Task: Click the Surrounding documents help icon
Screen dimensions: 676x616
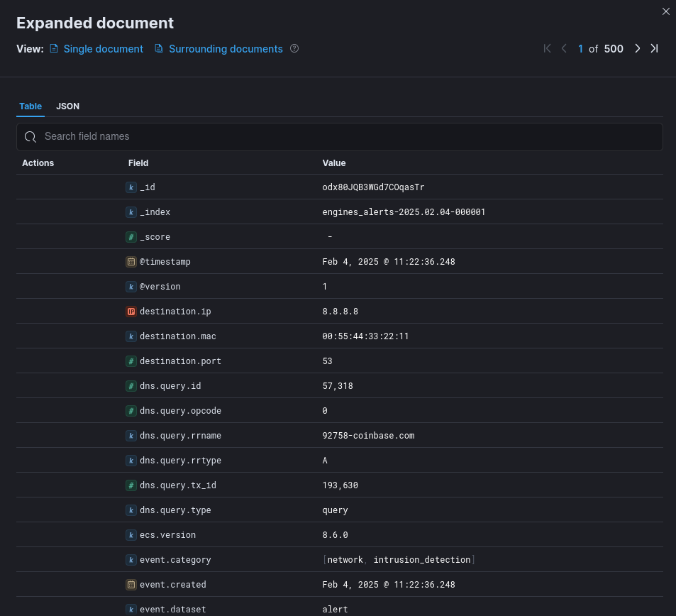Action: point(294,49)
